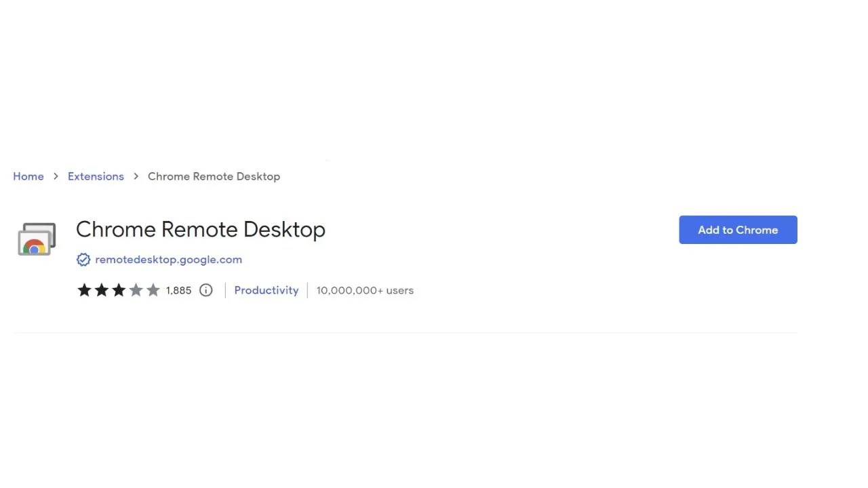Open the Home page link

[28, 176]
